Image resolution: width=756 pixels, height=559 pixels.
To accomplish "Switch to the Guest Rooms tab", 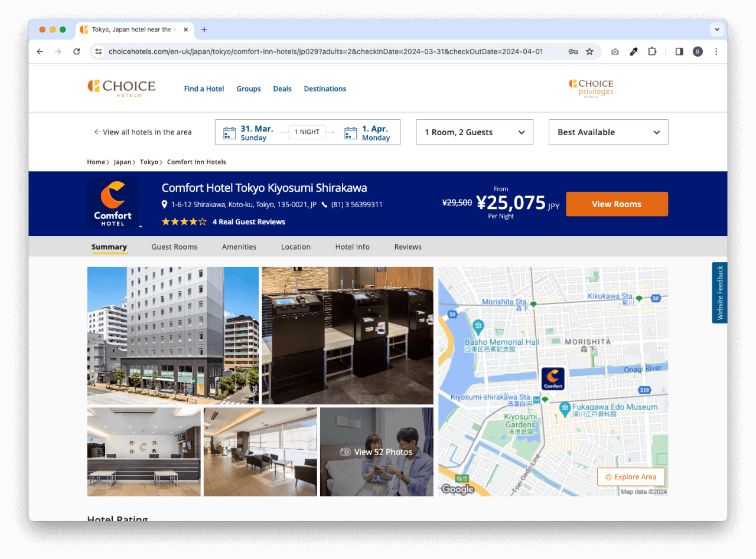I will click(174, 247).
